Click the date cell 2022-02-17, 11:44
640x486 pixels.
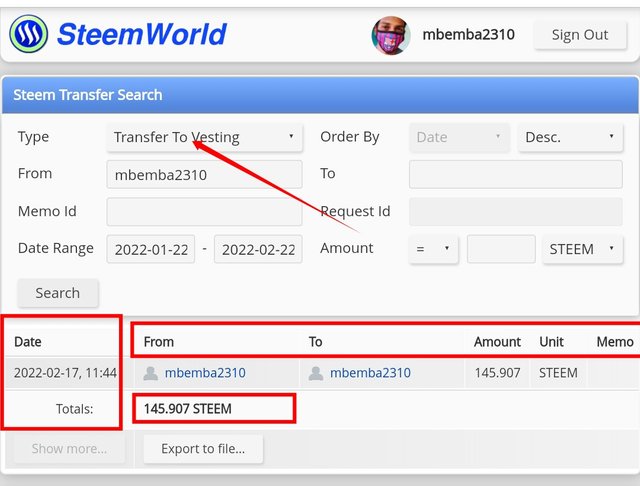click(65, 373)
